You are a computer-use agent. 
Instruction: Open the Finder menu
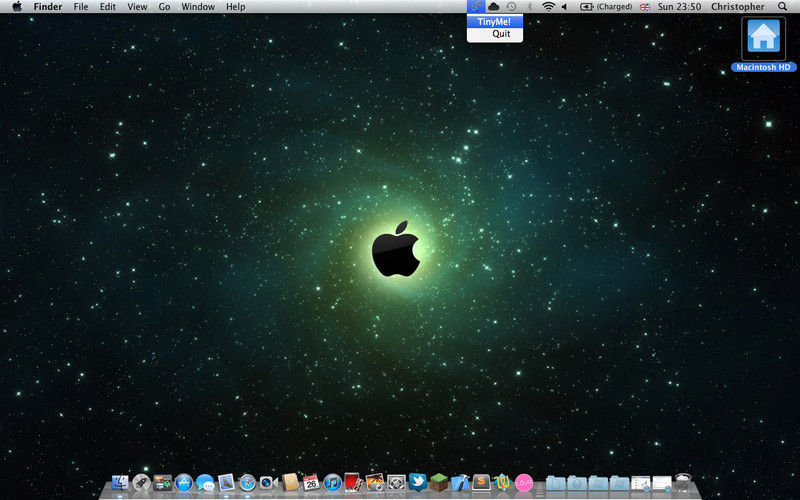[x=47, y=7]
